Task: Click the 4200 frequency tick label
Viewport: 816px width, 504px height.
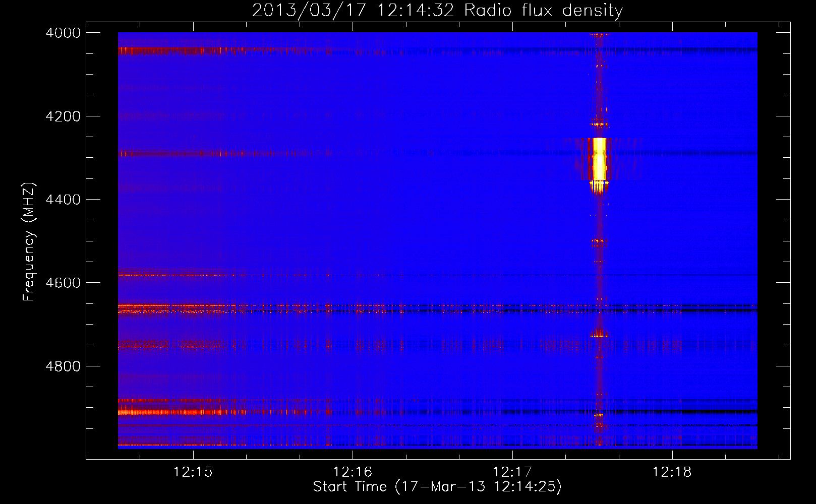Action: click(x=63, y=116)
